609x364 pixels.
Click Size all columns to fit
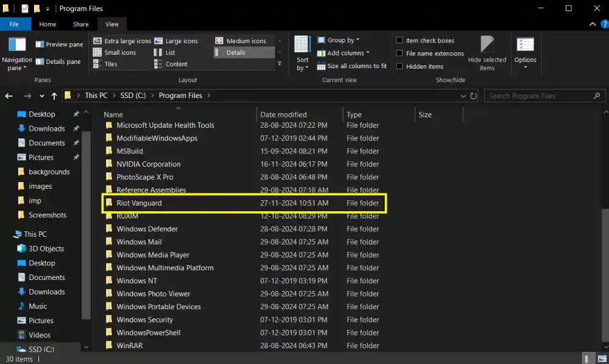[x=356, y=66]
